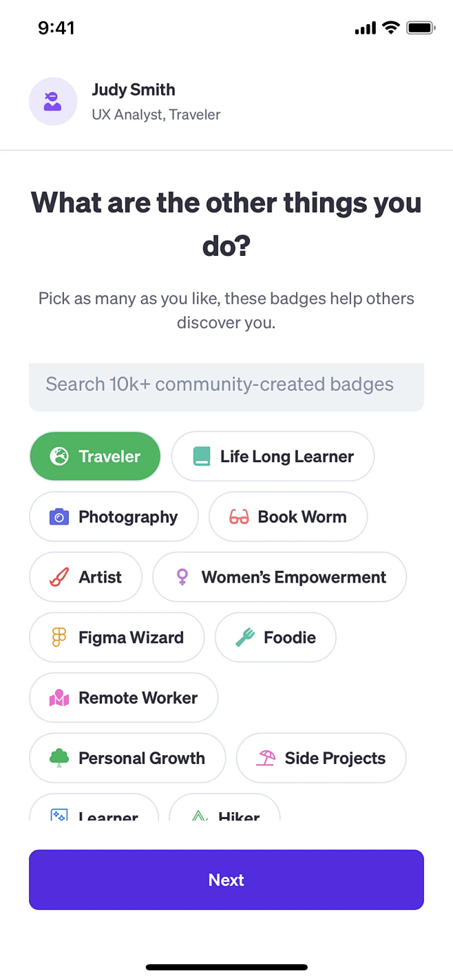The image size is (453, 980).
Task: Click the search community-created badges field
Action: 226,384
